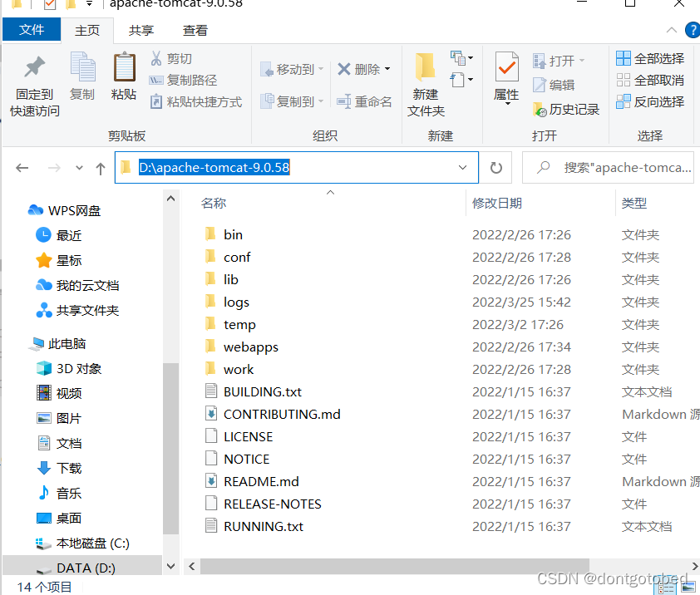Select 最近 (Recent) in the sidebar
The width and height of the screenshot is (700, 595).
tap(58, 235)
